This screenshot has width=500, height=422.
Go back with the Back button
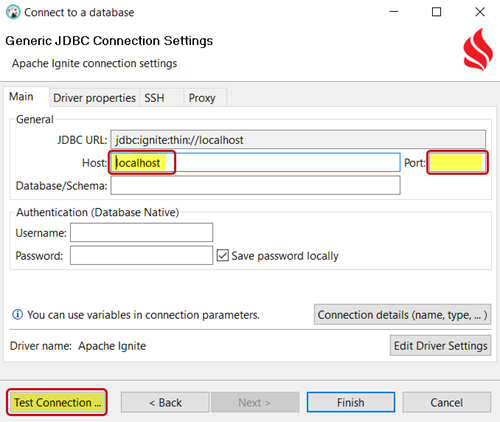coord(165,402)
